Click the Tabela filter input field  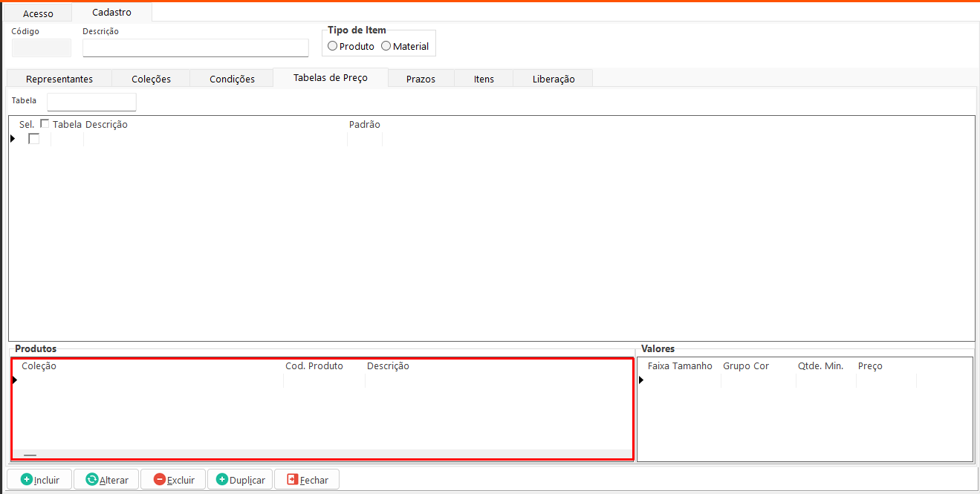(91, 101)
